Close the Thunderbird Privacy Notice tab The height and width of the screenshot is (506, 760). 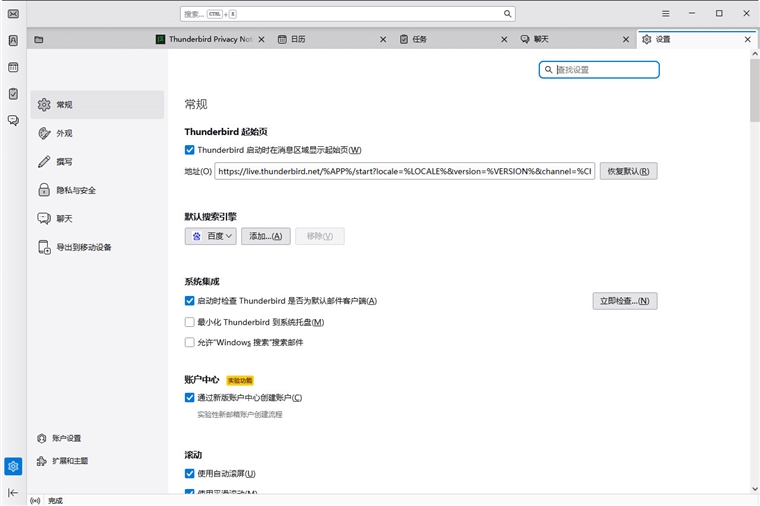pos(261,39)
